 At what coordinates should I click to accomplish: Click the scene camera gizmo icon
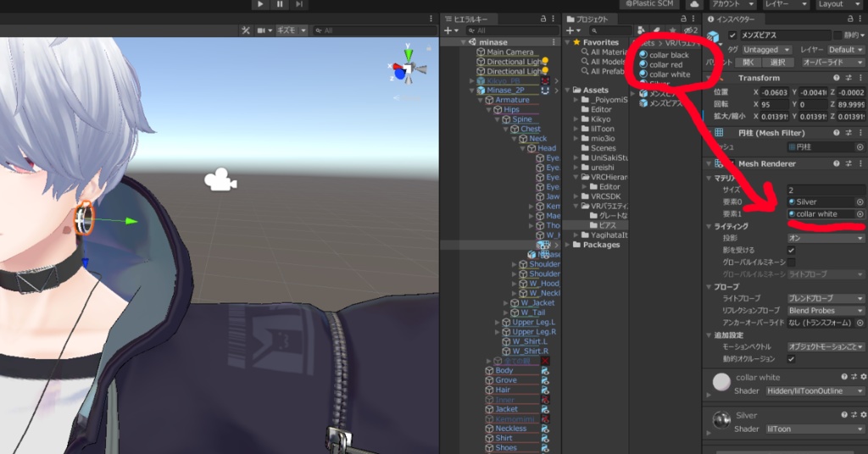tap(220, 180)
